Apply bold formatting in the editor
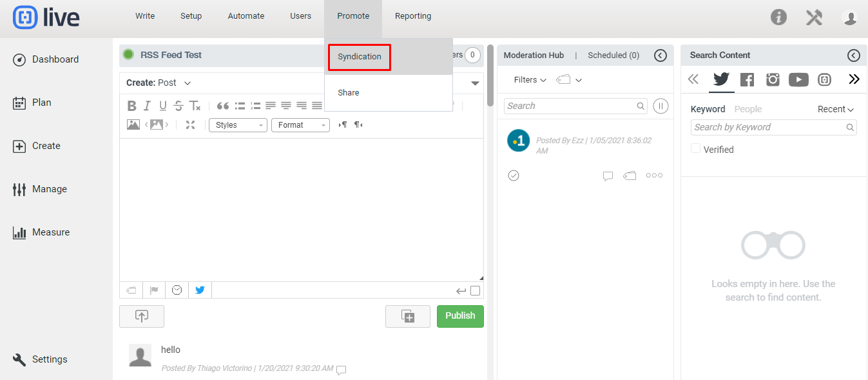This screenshot has height=380, width=868. pos(131,106)
